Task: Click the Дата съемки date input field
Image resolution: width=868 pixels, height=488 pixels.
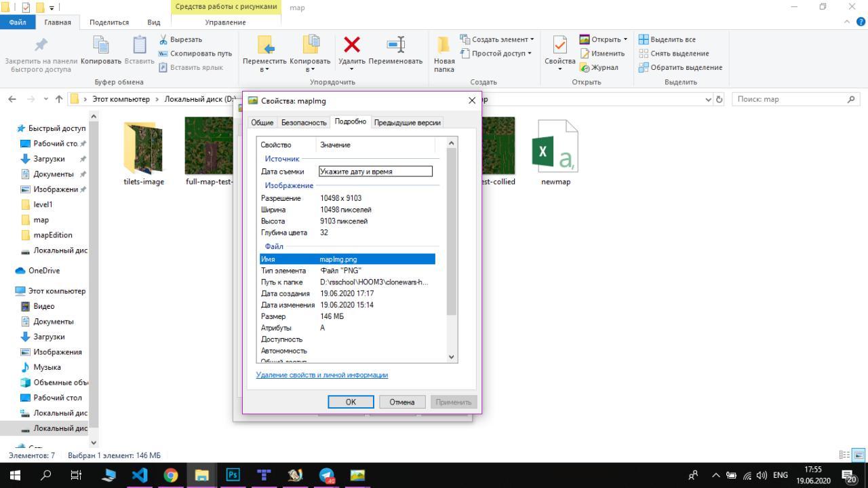Action: [376, 172]
